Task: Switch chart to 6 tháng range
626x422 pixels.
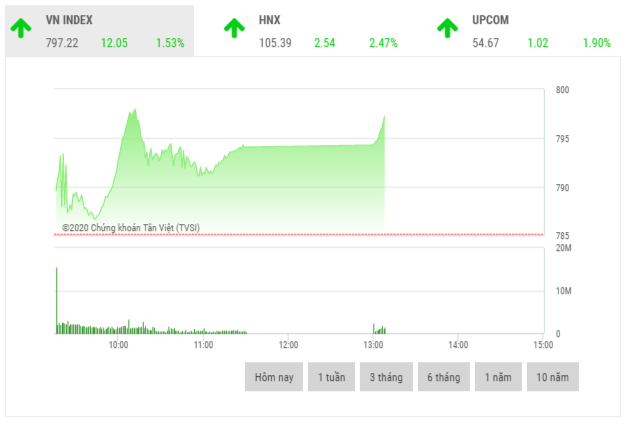Action: click(443, 377)
